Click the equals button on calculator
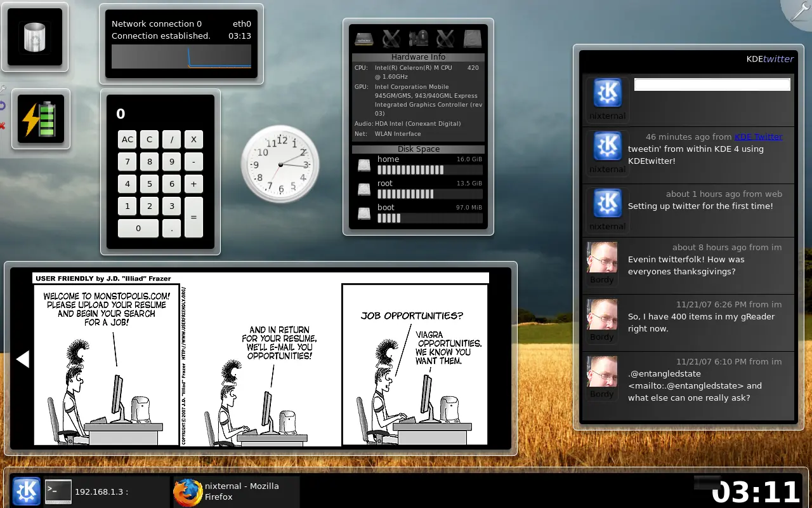812x508 pixels. [x=193, y=217]
